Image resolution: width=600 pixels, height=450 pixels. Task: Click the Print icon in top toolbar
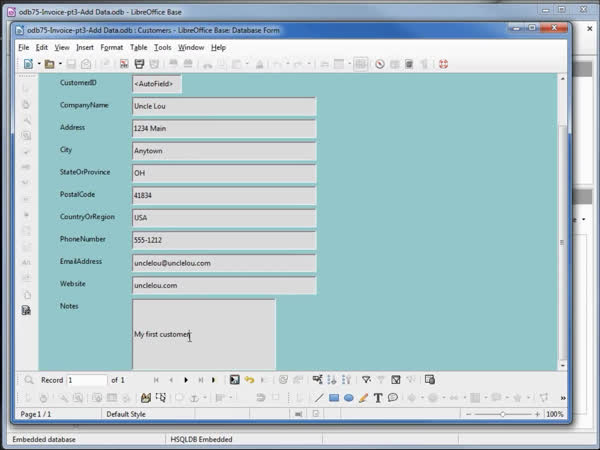(x=139, y=64)
